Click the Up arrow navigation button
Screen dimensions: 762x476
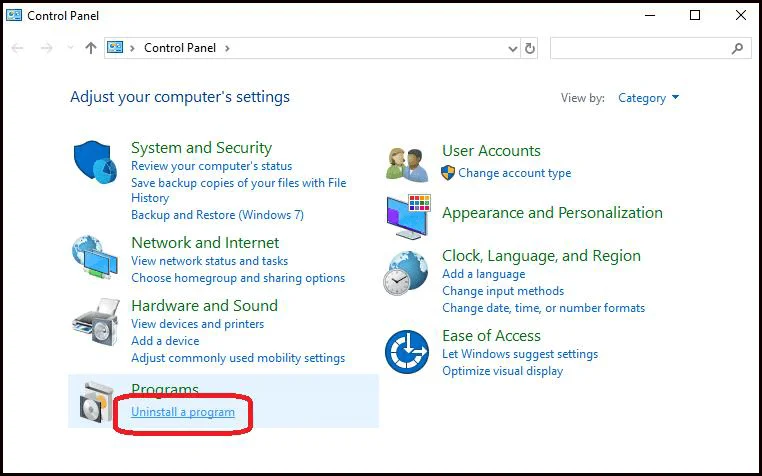pyautogui.click(x=90, y=48)
